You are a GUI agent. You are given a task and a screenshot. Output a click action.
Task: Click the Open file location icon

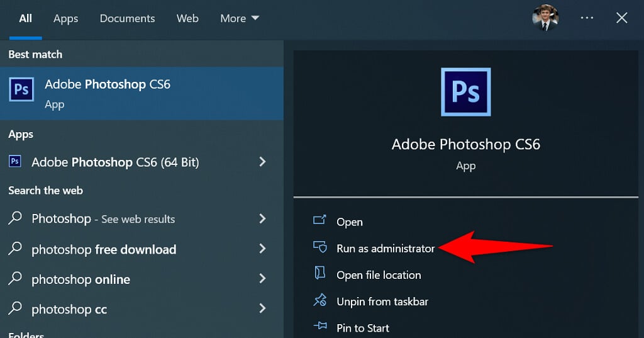pos(319,274)
